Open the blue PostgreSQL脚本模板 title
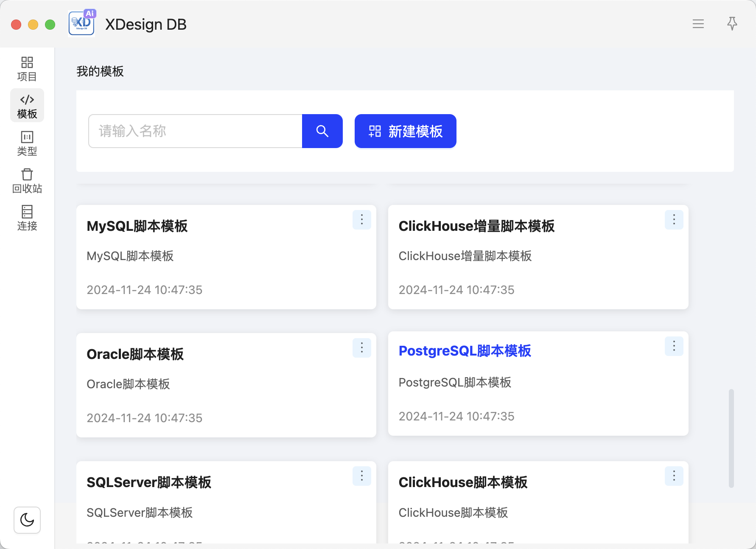 [x=465, y=351]
